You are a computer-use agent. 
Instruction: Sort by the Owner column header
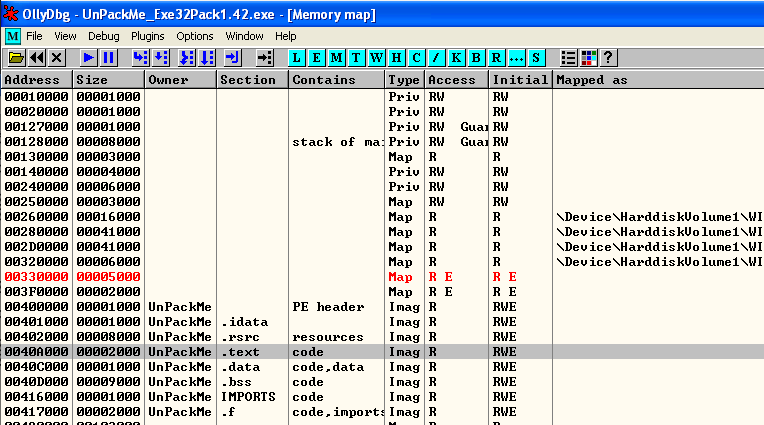click(x=180, y=79)
